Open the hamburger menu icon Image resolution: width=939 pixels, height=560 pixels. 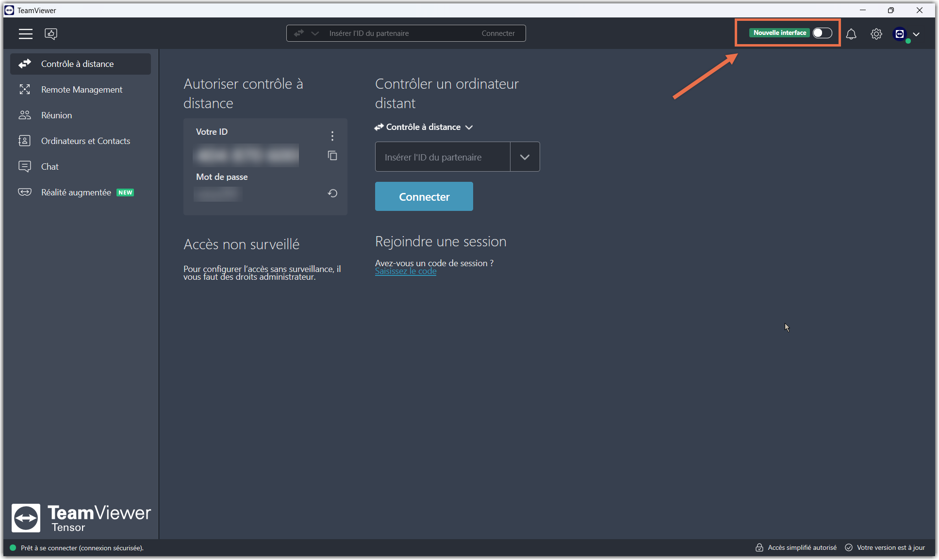(x=26, y=33)
